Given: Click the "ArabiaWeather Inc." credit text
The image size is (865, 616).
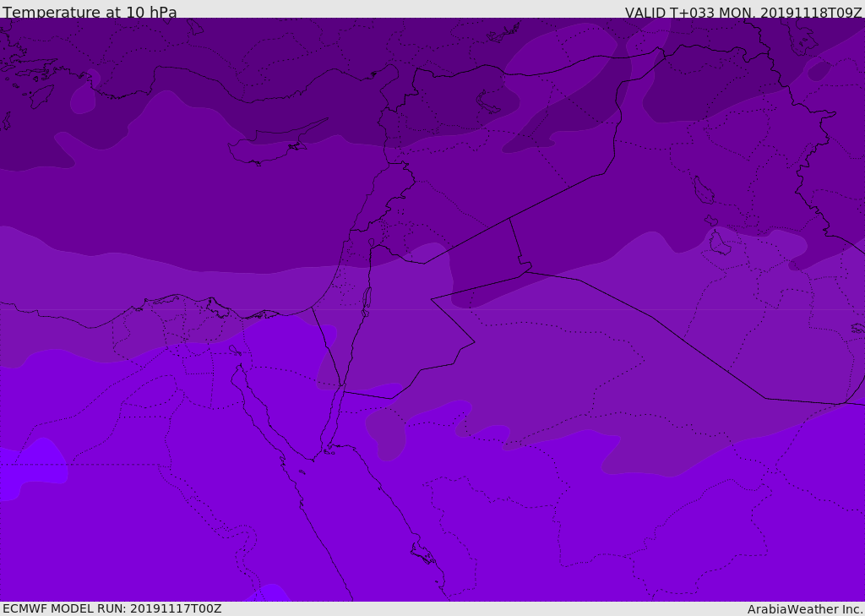Looking at the screenshot, I should [804, 609].
